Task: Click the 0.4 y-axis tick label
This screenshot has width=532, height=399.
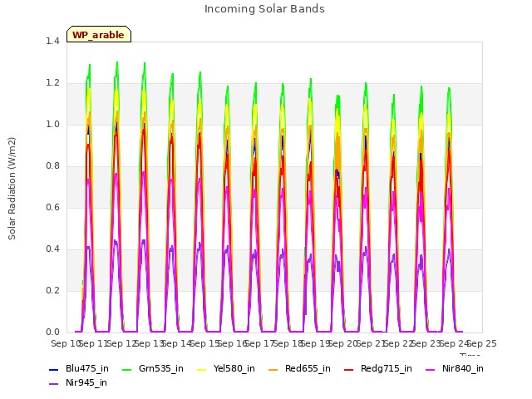Action: 52,249
